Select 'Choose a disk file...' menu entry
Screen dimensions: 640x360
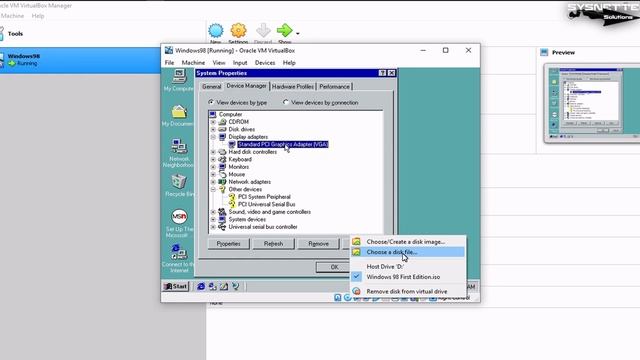coord(408,252)
